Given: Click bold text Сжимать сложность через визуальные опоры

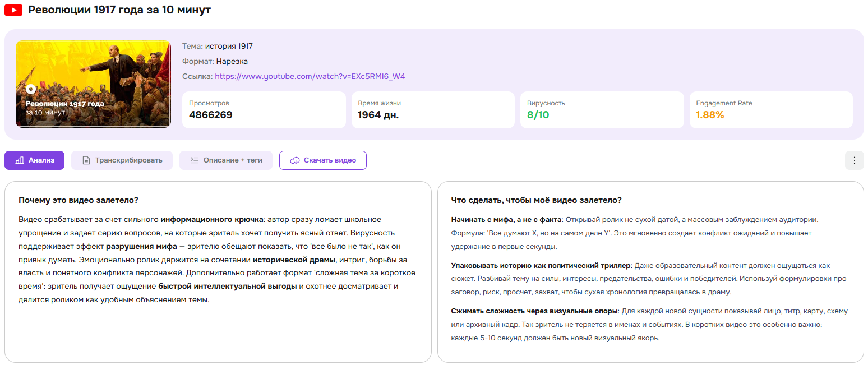Looking at the screenshot, I should (534, 311).
